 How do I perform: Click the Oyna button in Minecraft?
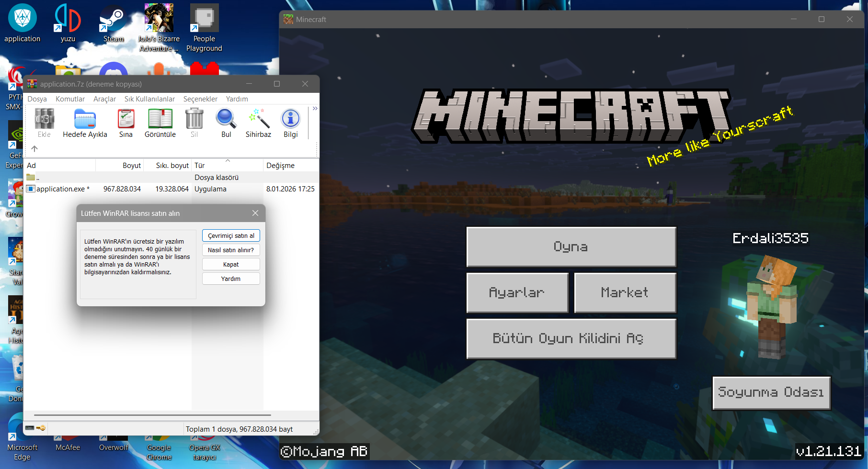tap(571, 246)
